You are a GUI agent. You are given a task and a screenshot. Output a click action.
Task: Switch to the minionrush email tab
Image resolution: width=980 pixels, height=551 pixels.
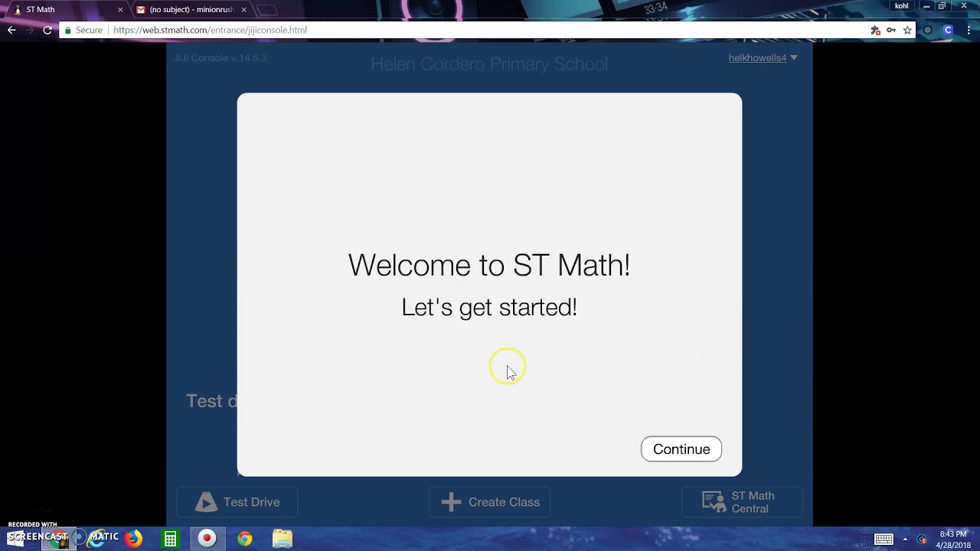(x=188, y=10)
